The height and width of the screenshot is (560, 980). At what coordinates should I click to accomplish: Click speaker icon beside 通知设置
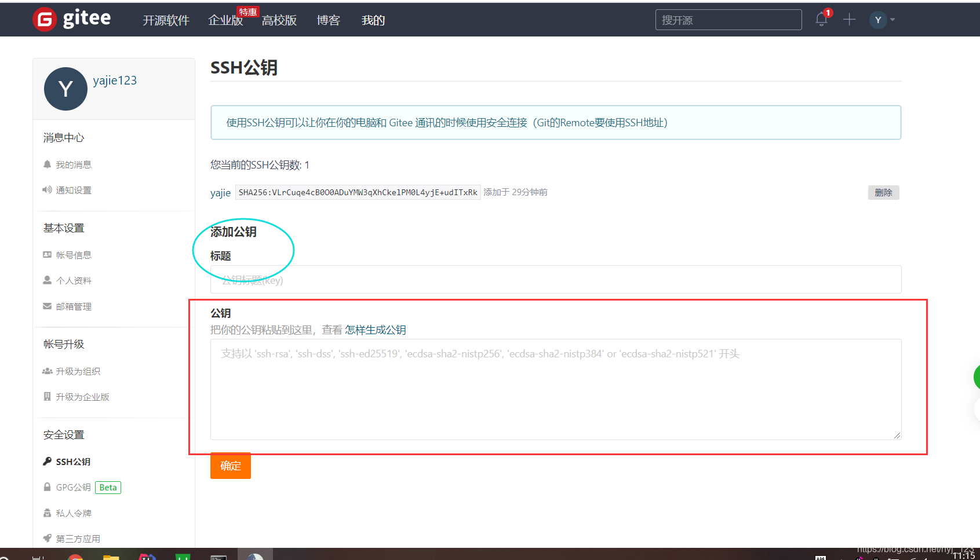coord(48,189)
